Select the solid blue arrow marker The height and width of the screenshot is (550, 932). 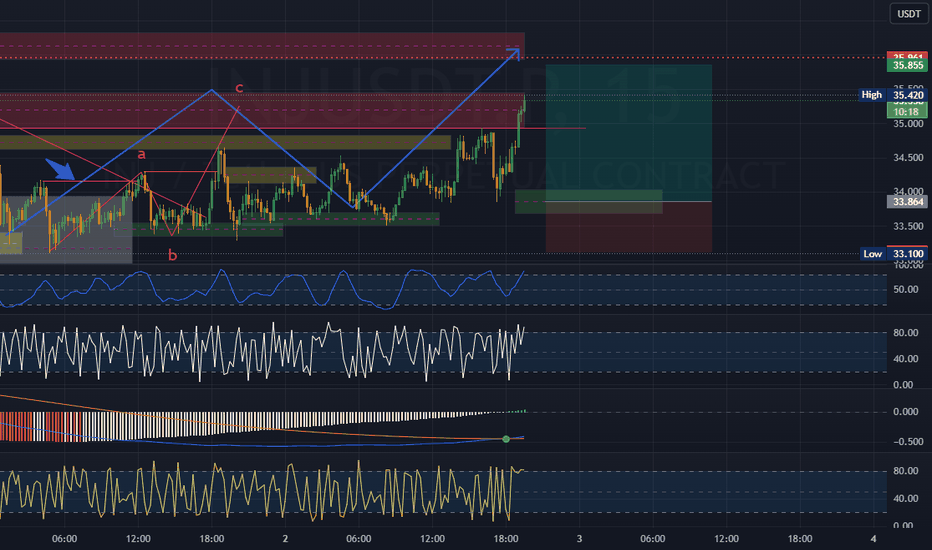point(59,169)
